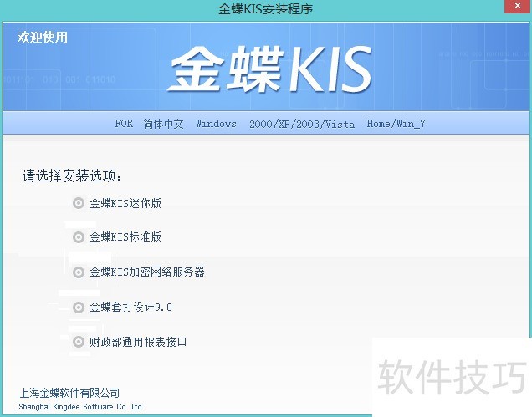Select the 金蝶KIS标准版 radio bullet
This screenshot has width=532, height=417.
[x=79, y=237]
